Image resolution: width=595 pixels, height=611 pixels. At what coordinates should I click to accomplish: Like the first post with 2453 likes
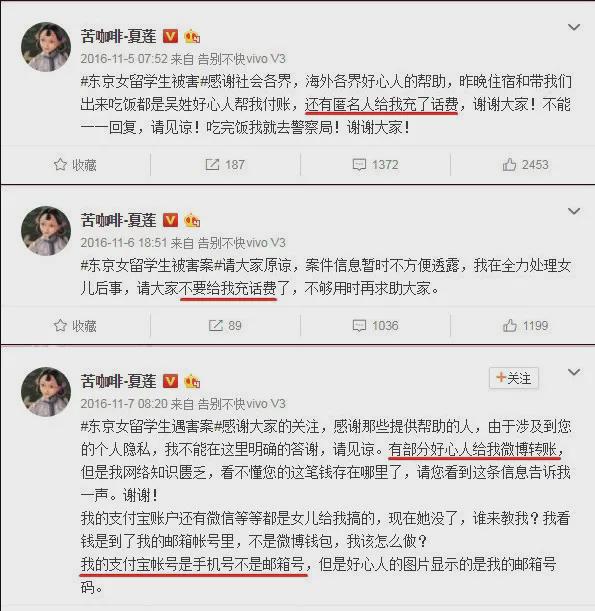pos(525,165)
